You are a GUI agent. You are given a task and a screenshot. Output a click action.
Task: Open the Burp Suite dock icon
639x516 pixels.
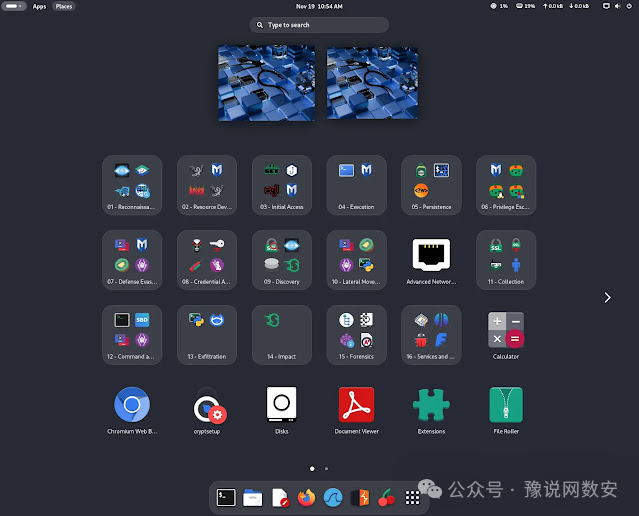point(360,498)
